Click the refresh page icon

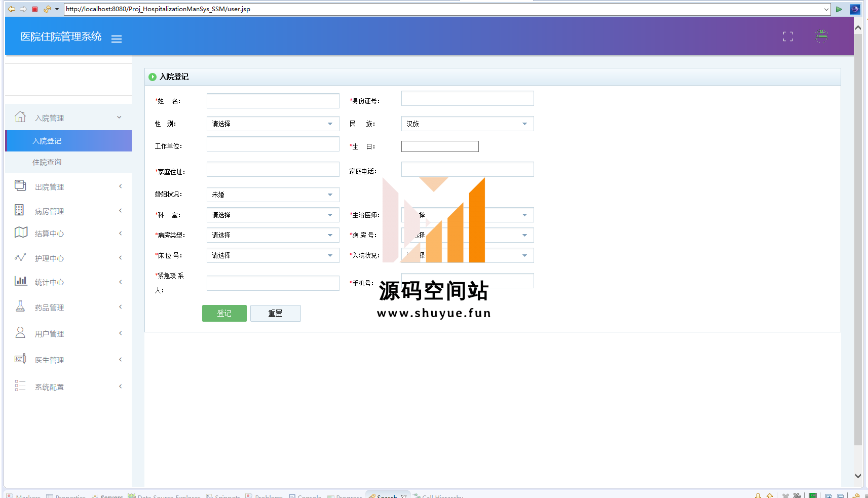[x=47, y=9]
